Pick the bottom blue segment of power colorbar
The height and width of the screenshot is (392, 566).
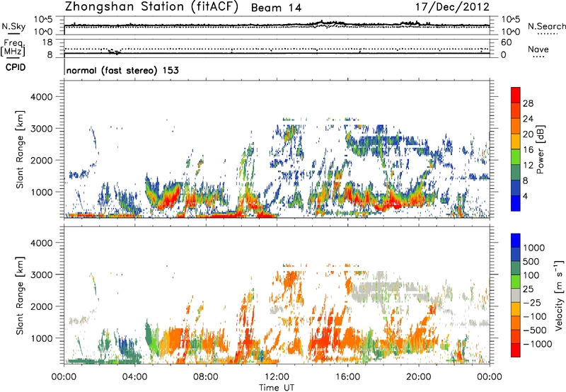[x=516, y=203]
